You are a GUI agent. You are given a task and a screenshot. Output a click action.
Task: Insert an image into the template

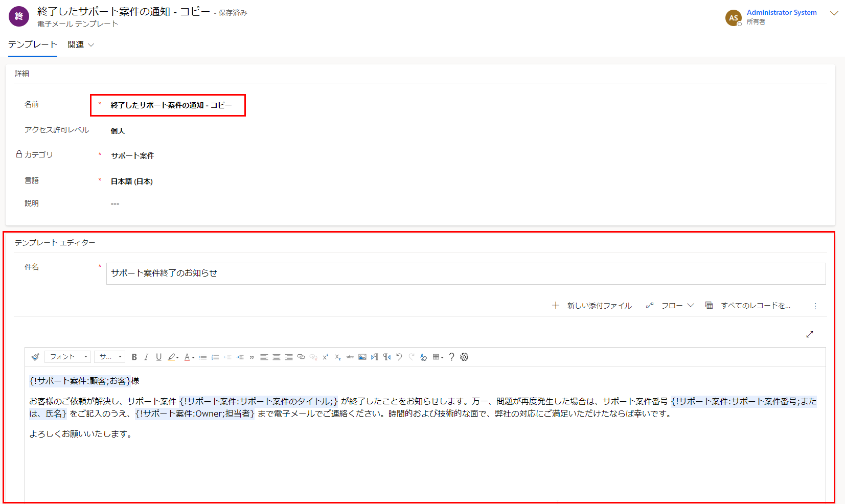coord(362,357)
